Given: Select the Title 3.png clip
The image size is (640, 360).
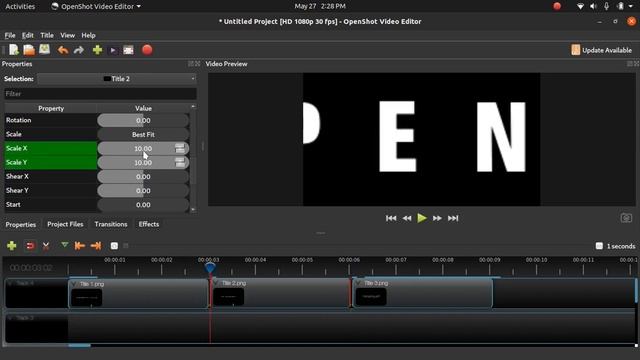Looking at the screenshot, I should coord(422,293).
